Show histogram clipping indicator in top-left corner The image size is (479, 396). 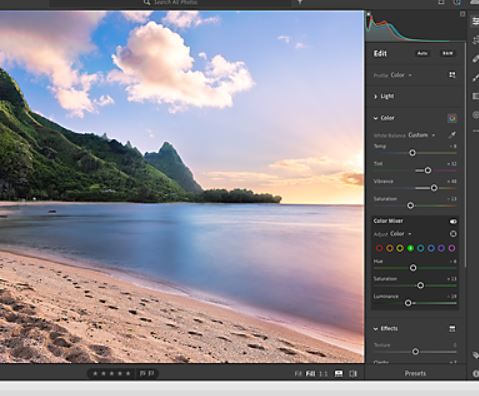[x=368, y=14]
